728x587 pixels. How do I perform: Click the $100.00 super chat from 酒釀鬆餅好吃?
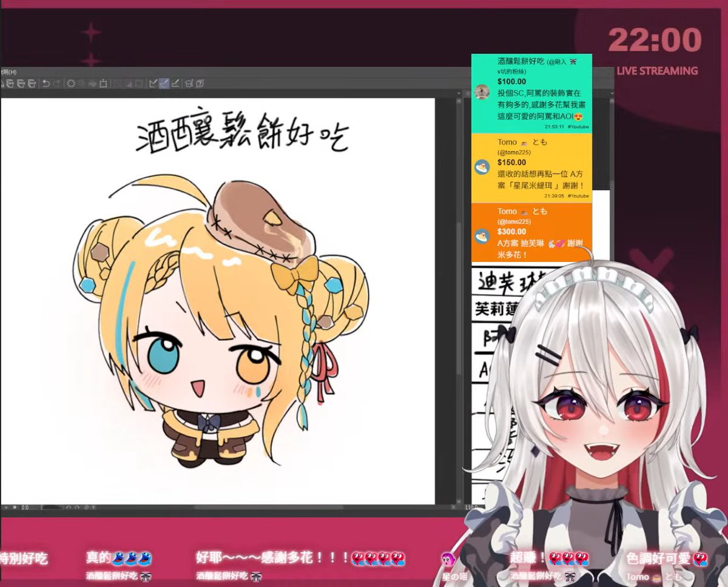click(531, 93)
